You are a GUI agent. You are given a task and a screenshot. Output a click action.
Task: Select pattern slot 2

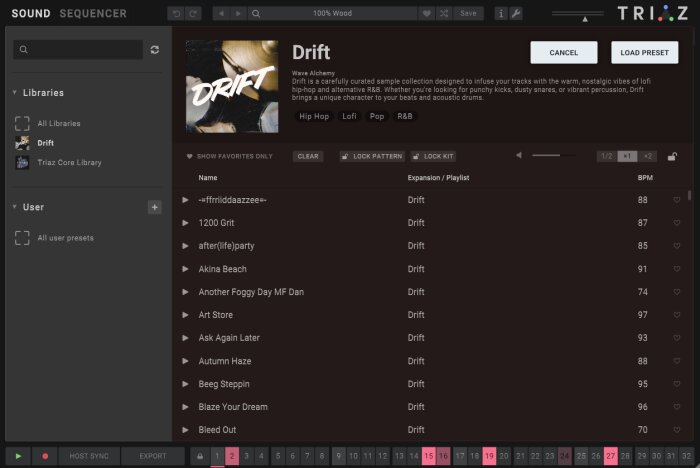click(232, 456)
